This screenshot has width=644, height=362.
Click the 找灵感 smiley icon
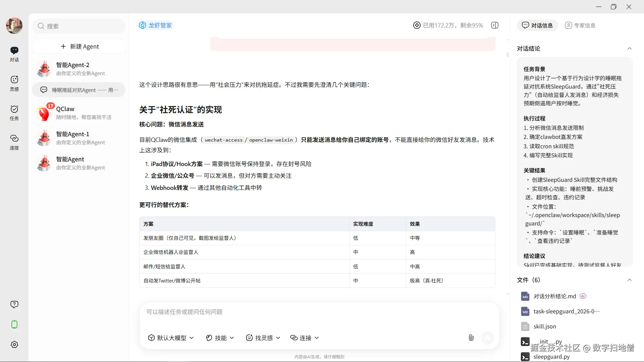[x=249, y=338]
